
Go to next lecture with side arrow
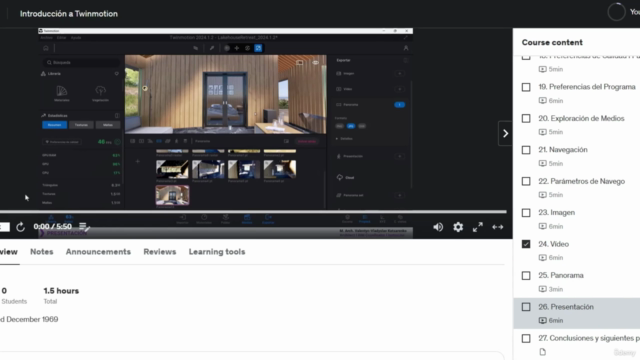505,133
